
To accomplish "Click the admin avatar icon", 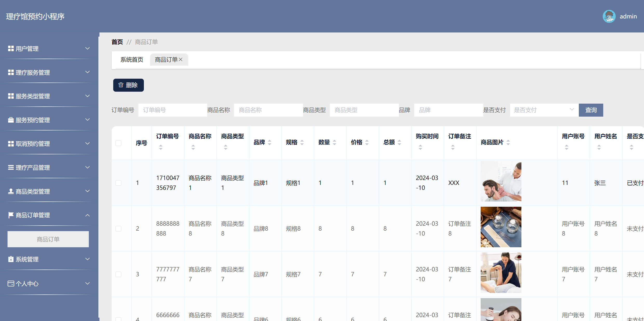I will 609,16.
